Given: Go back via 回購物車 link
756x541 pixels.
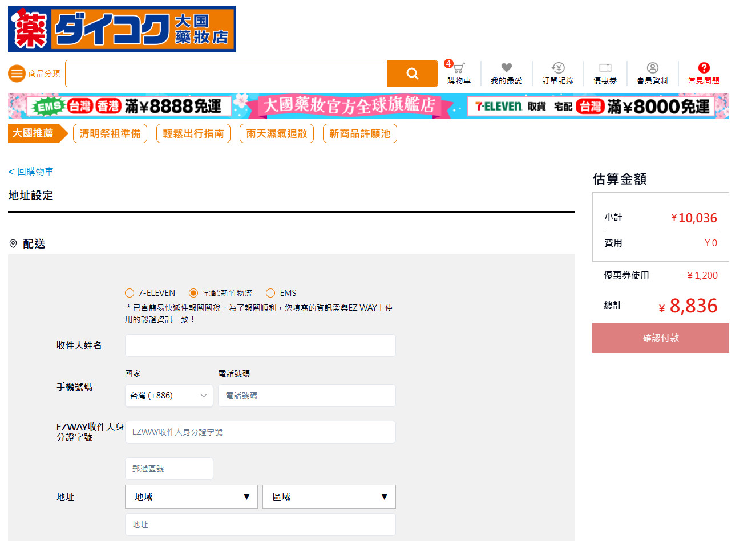Looking at the screenshot, I should point(31,172).
